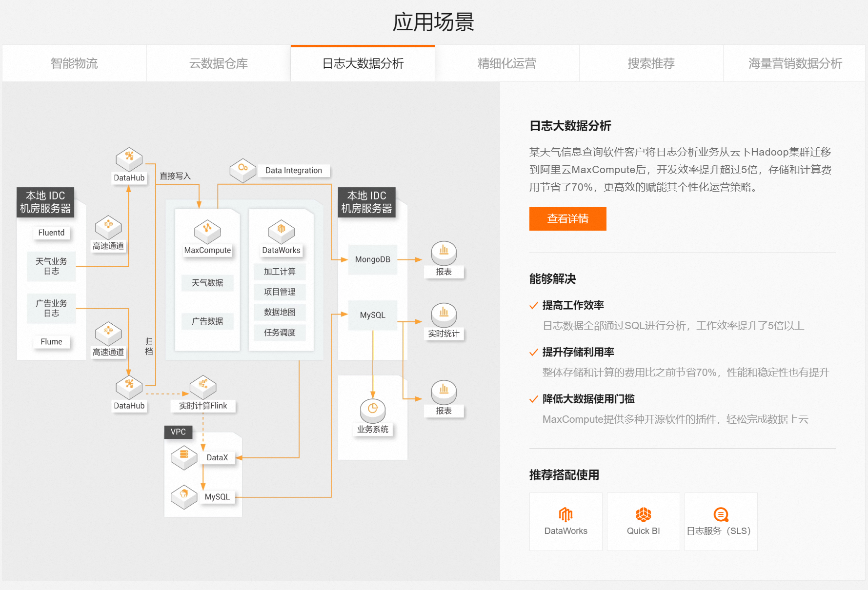
Task: Click the 数据地图 item under DataWorks
Action: coord(280,312)
